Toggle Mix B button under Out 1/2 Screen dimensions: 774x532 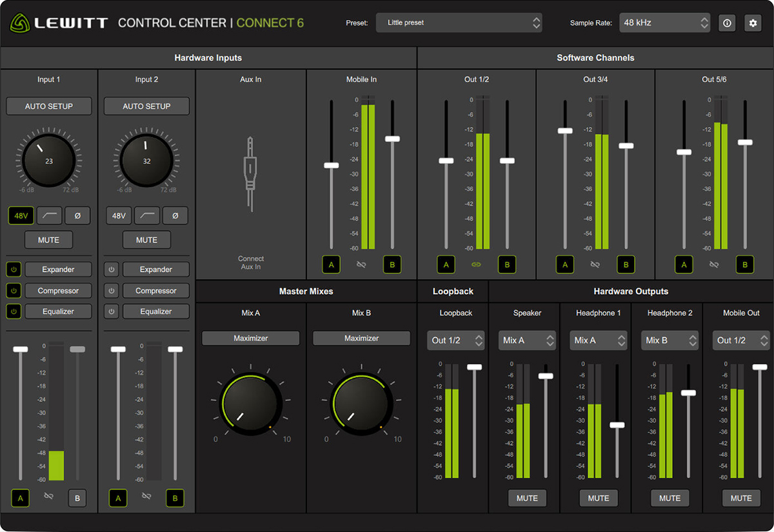pyautogui.click(x=507, y=264)
